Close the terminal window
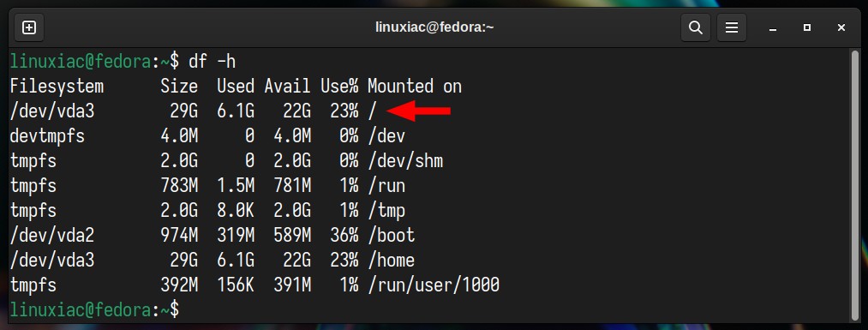The width and height of the screenshot is (868, 330). pyautogui.click(x=841, y=27)
